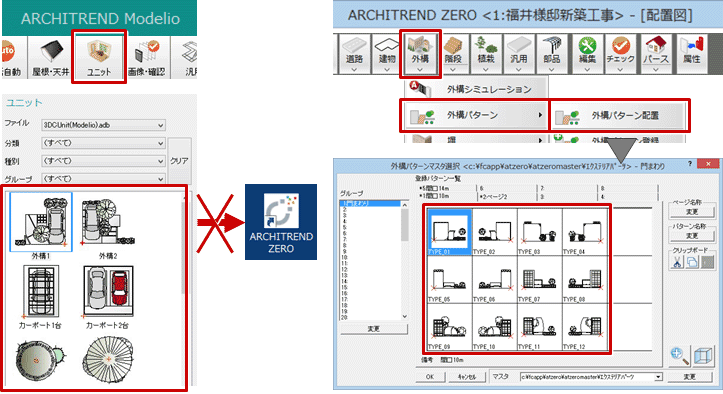Cut using the clipboard scissors icon
The height and width of the screenshot is (394, 723).
coord(677,262)
